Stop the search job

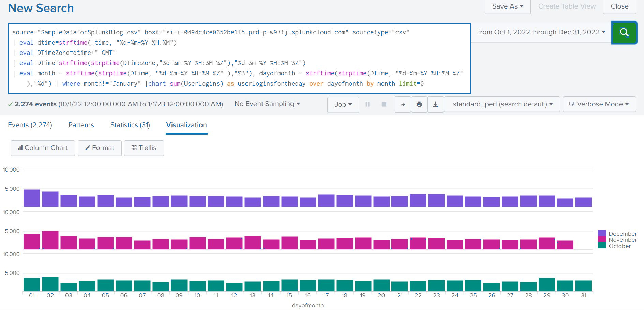(384, 104)
